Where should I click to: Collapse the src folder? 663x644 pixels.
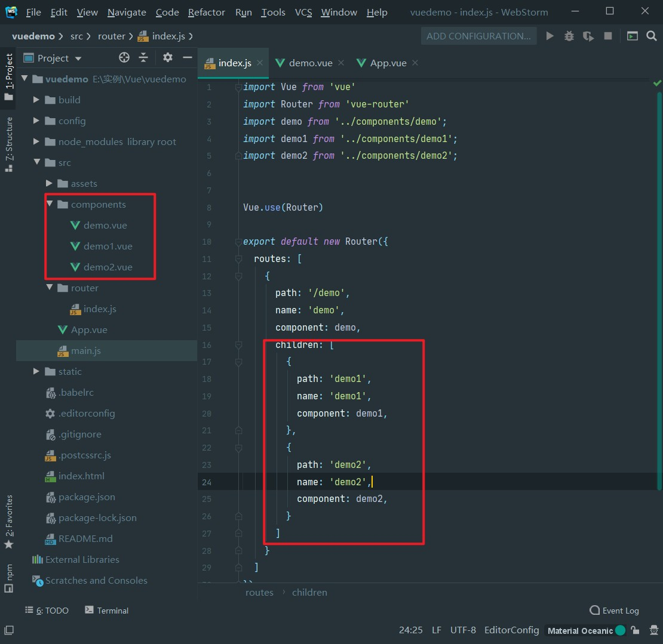pyautogui.click(x=37, y=162)
